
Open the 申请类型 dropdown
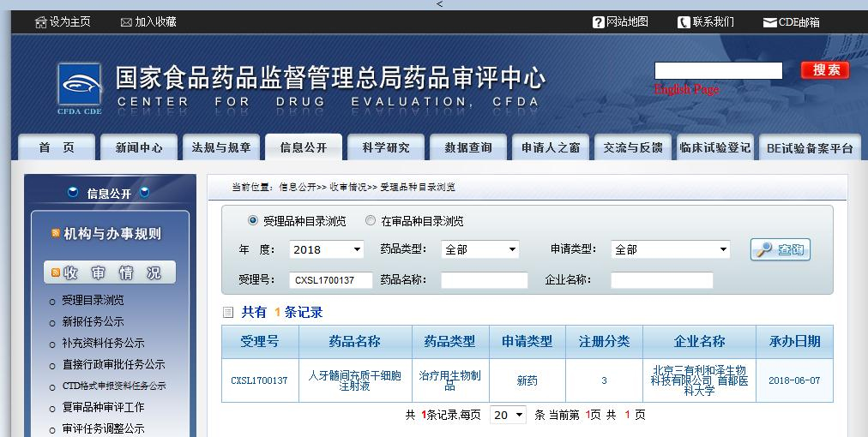point(671,249)
